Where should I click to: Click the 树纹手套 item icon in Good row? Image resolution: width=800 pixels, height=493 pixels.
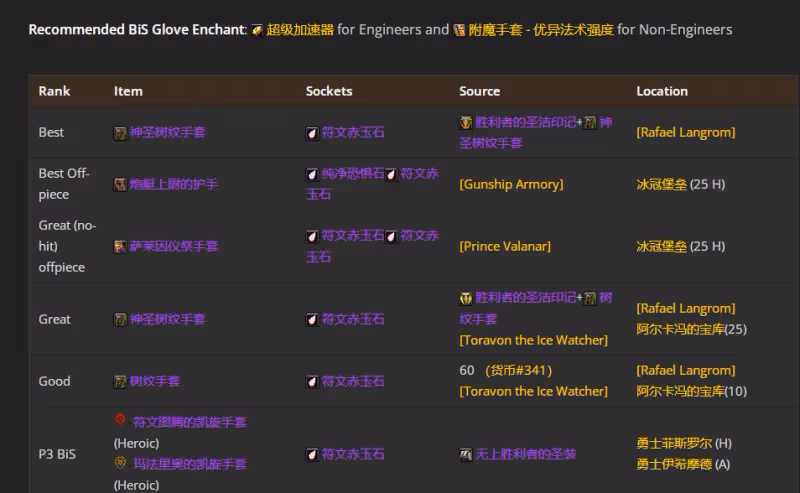pos(120,382)
